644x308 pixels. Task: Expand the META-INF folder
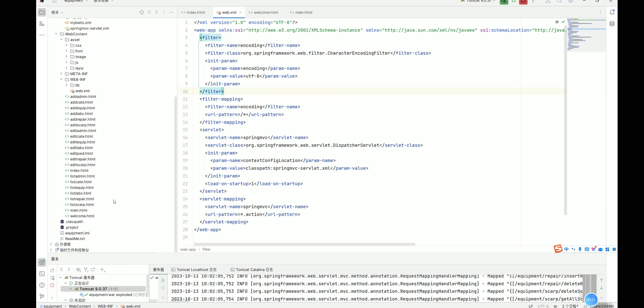point(61,74)
